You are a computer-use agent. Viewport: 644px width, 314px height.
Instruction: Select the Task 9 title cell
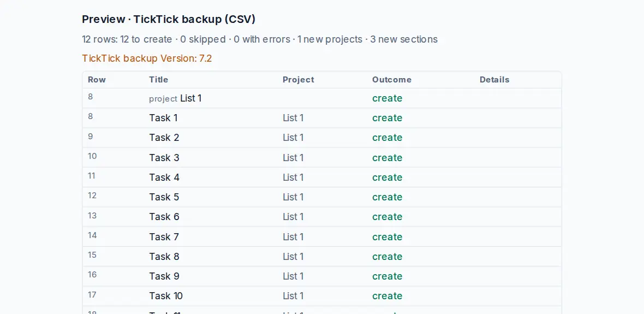coord(164,277)
